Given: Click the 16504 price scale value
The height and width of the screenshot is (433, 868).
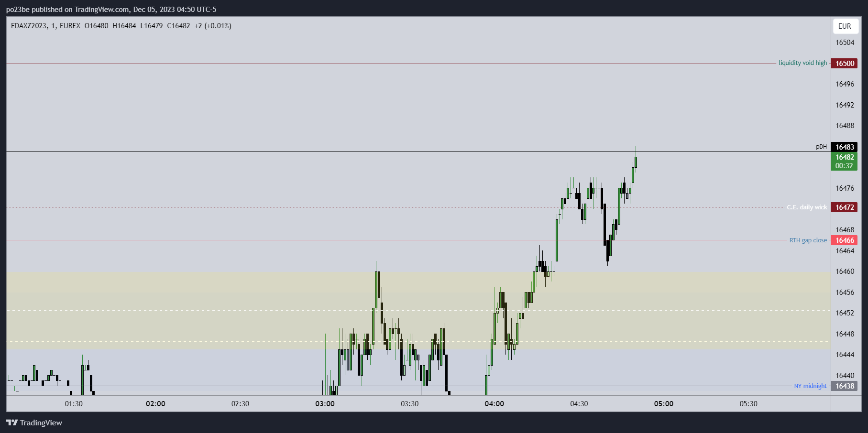Looking at the screenshot, I should coord(845,43).
